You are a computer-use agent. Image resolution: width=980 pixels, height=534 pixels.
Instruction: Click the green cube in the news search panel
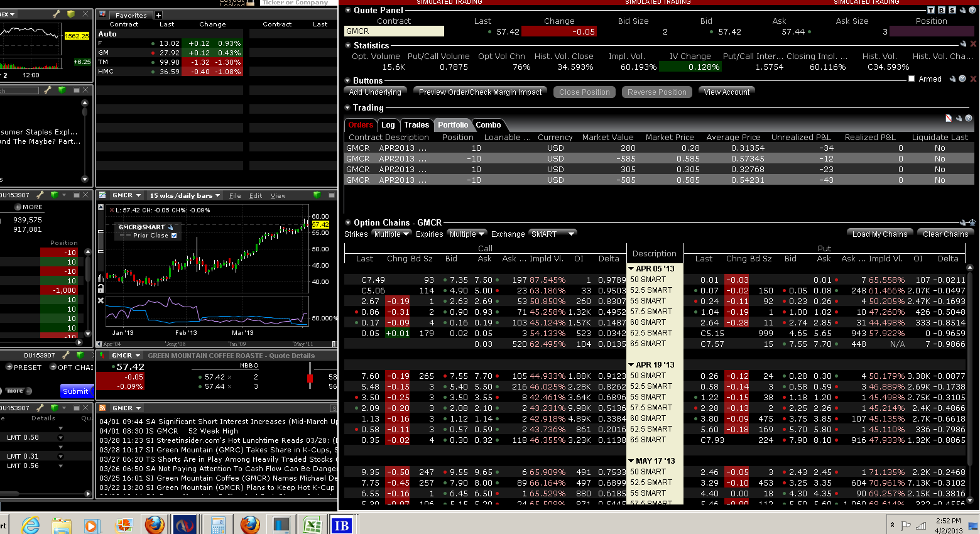tap(62, 90)
